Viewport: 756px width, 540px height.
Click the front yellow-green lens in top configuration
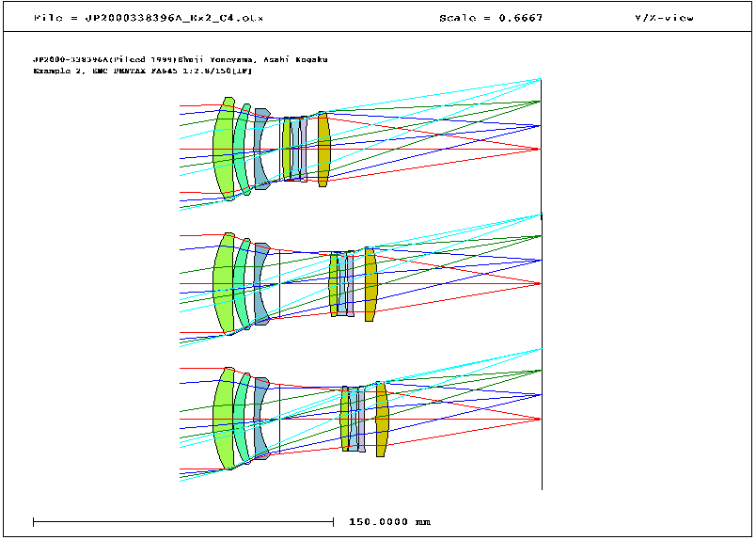222,149
